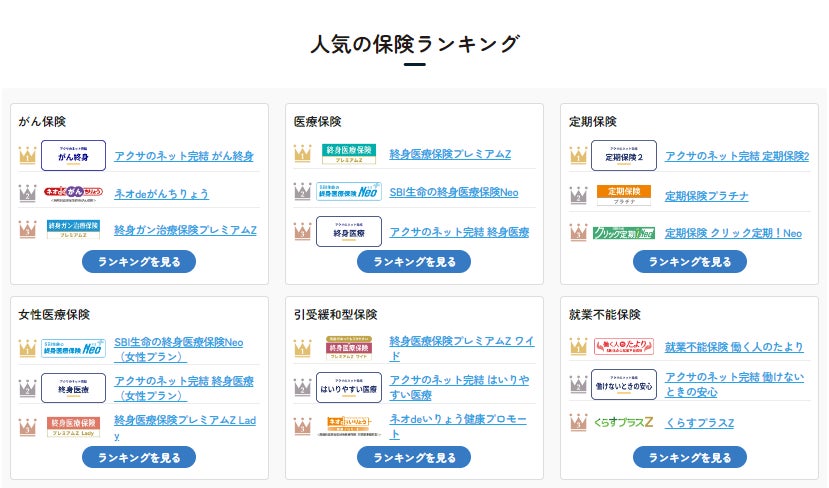Click the gold crown beside 終身医療保険プレミアムZ
The width and height of the screenshot is (829, 488).
(x=302, y=154)
